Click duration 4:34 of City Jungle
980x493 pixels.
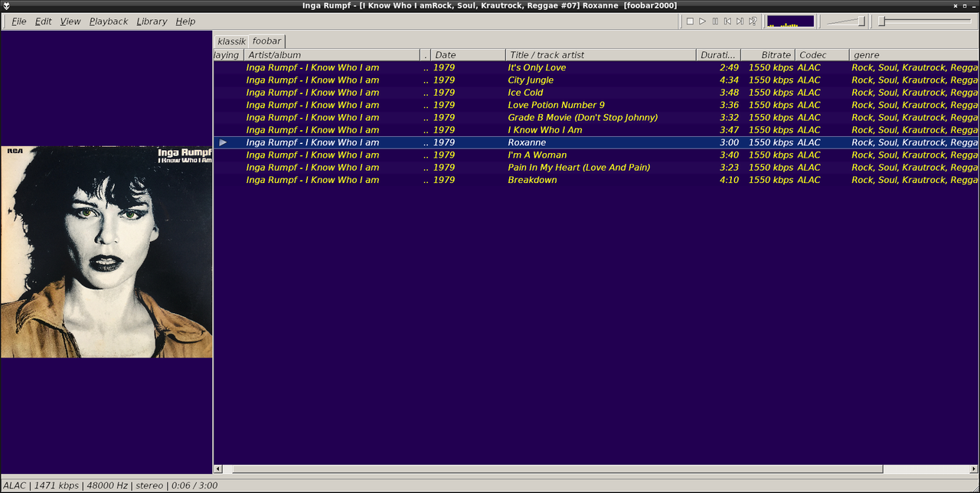coord(729,80)
